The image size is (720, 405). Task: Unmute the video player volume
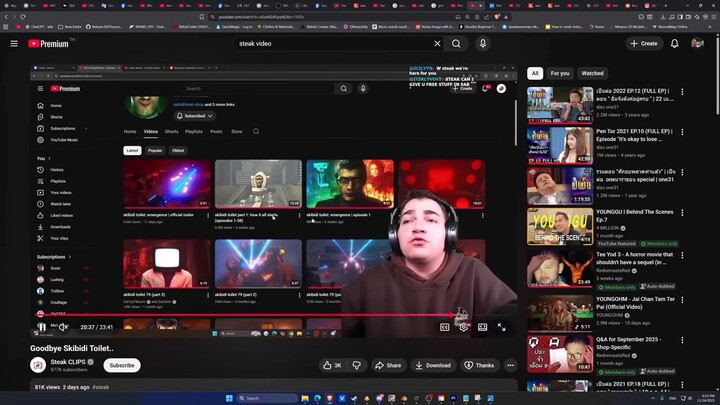coord(63,327)
